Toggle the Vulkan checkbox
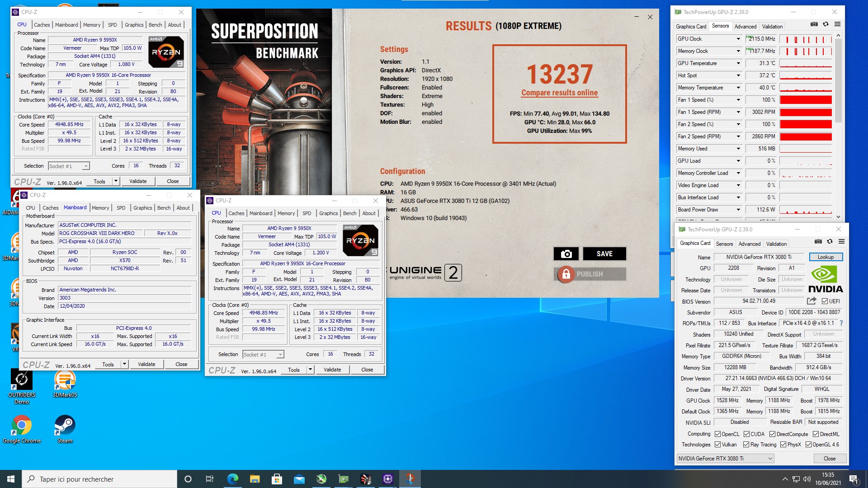 717,445
